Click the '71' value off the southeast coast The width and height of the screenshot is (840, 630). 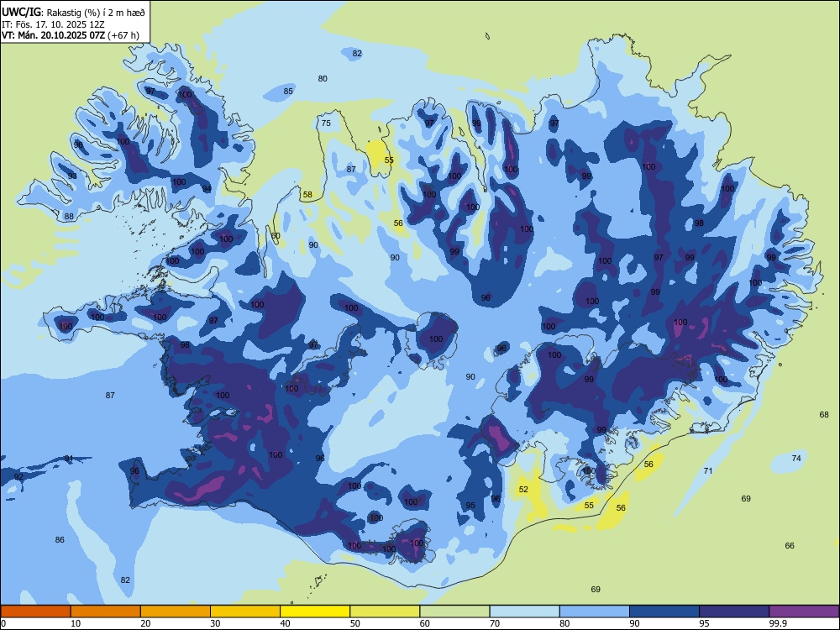(x=708, y=471)
